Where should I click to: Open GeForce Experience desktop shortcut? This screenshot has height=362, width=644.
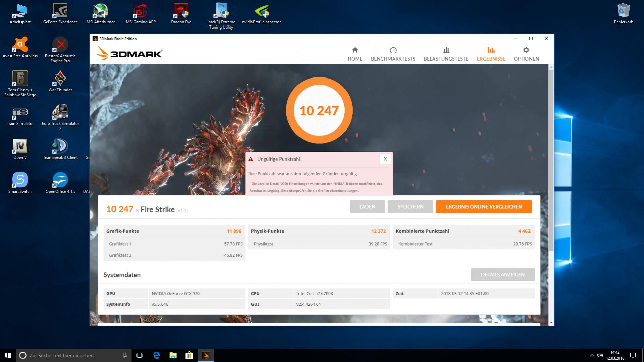point(60,14)
